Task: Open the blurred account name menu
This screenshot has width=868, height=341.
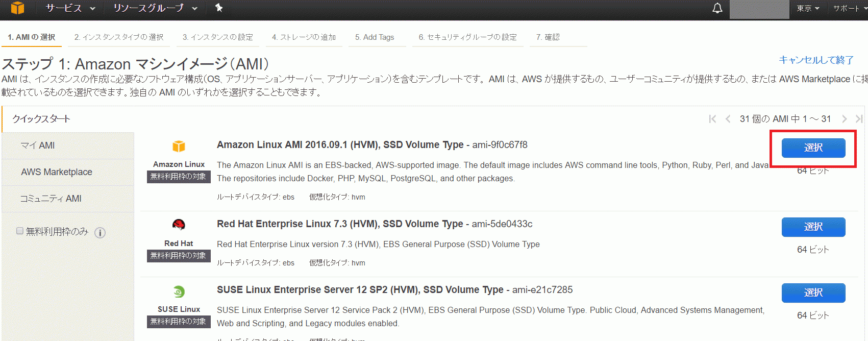Action: tap(759, 9)
